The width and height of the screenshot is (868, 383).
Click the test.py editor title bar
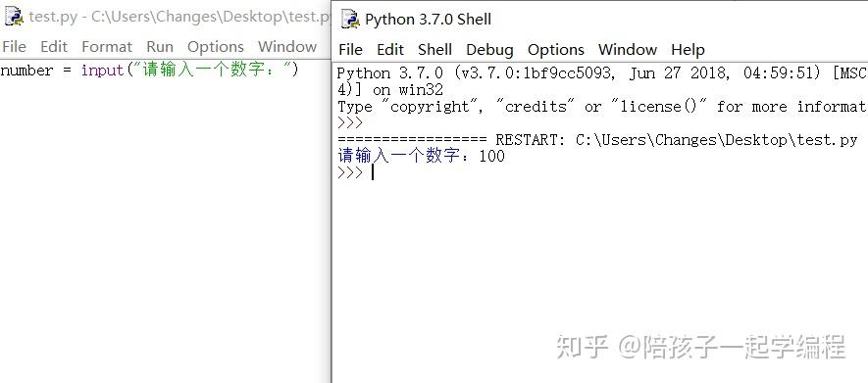click(166, 16)
